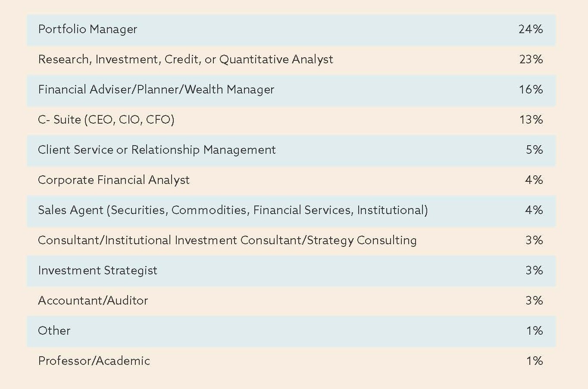
Task: Select Financial Adviser/Planner/Wealth Manager row
Action: pos(291,90)
